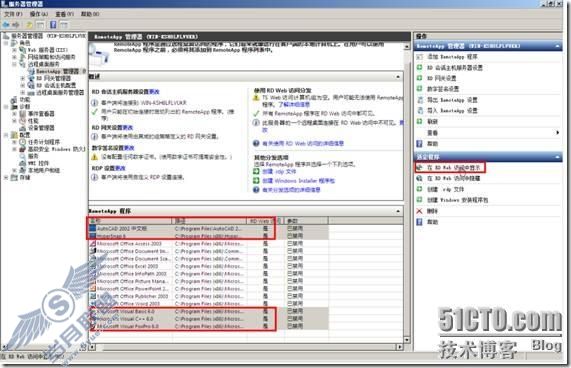Open the 操作 menu
571x368 pixels.
(x=39, y=14)
